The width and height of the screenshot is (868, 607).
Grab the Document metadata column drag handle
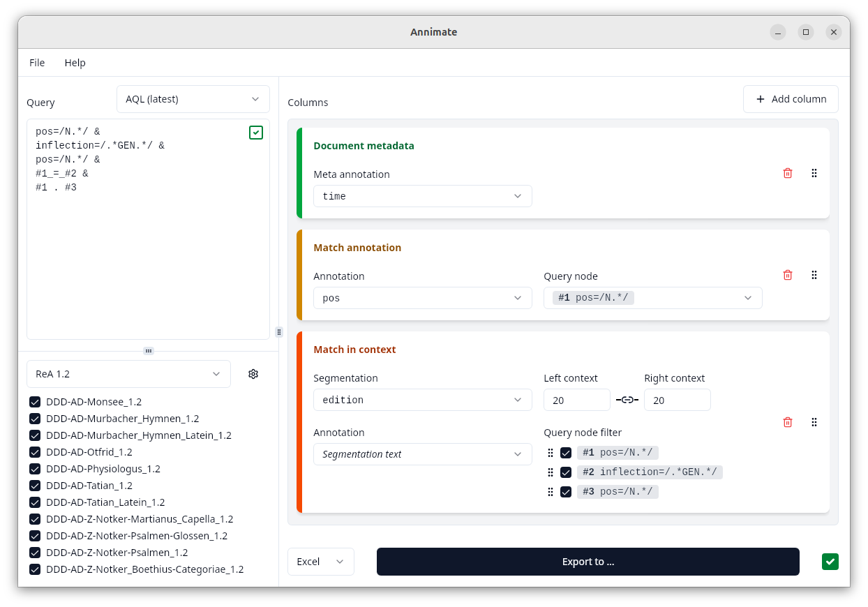pyautogui.click(x=814, y=173)
